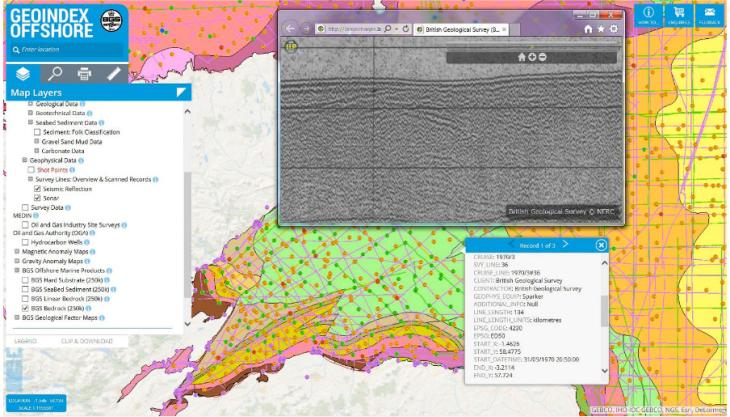Close the record popup with X
The width and height of the screenshot is (730, 417).
coord(601,245)
